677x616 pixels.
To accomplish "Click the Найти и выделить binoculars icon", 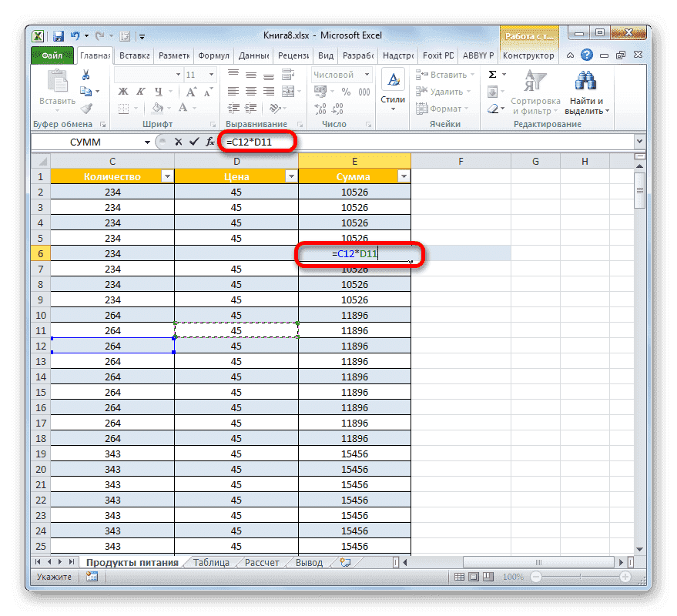I will [585, 82].
